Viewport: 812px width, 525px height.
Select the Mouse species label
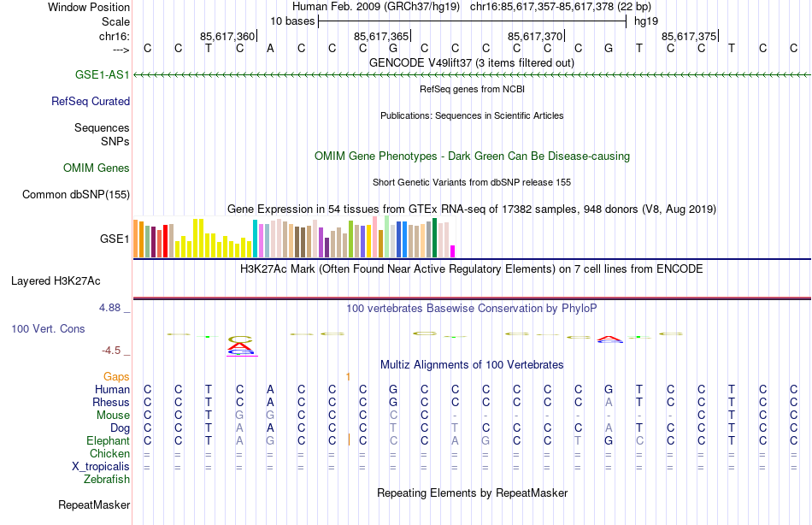click(x=113, y=416)
